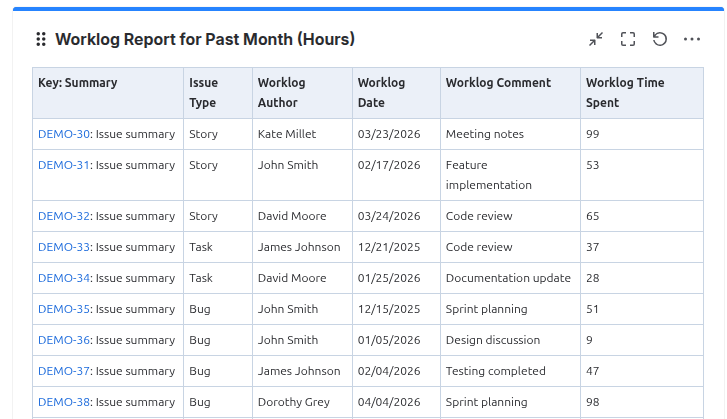Image resolution: width=727 pixels, height=419 pixels.
Task: Click the time spent value 53
Action: (x=593, y=165)
